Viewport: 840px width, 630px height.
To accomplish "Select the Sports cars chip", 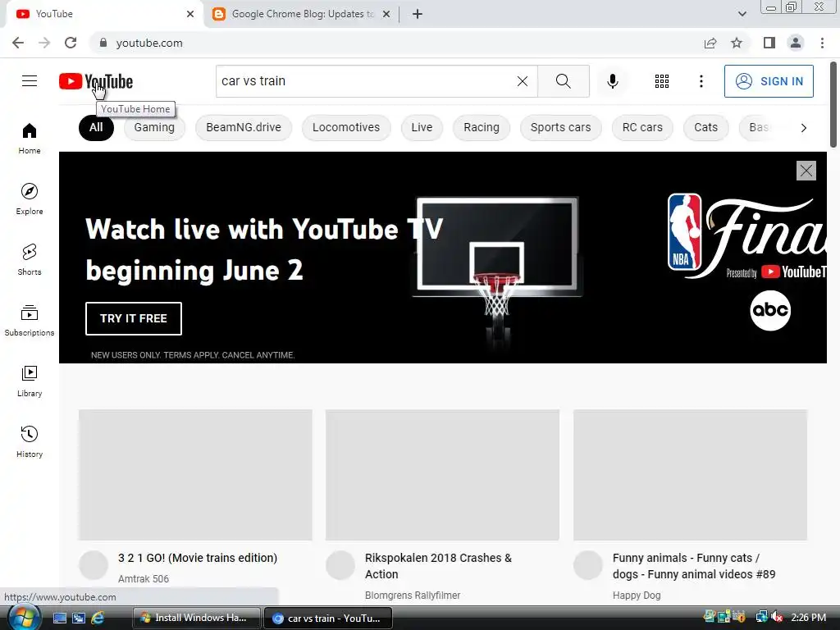I will pyautogui.click(x=560, y=127).
